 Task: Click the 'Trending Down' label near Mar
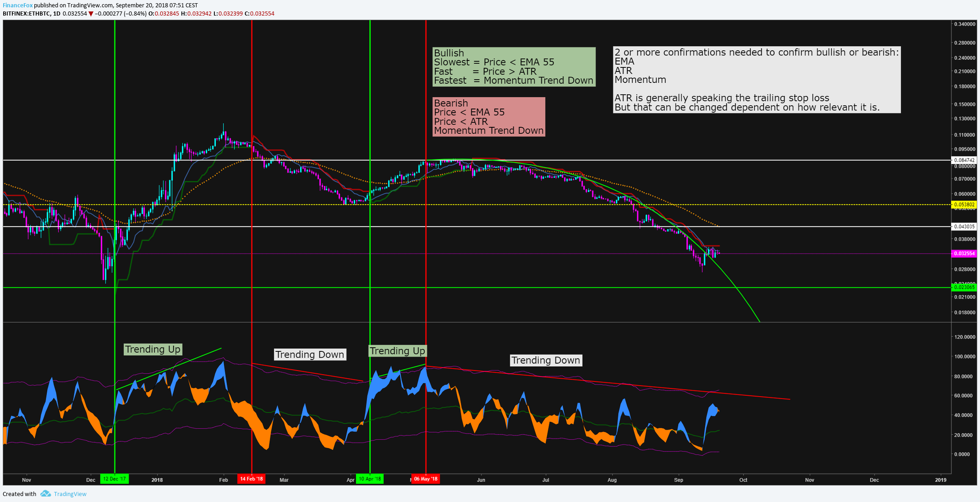pyautogui.click(x=310, y=355)
